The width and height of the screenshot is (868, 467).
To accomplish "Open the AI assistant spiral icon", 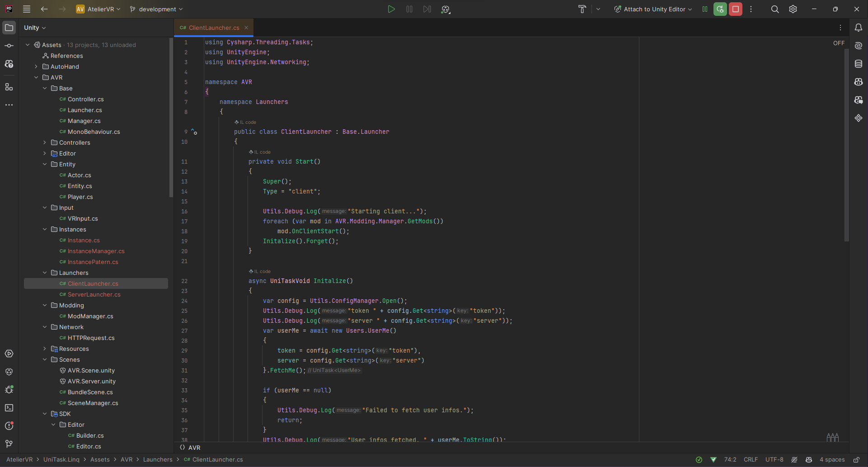I will click(x=859, y=46).
